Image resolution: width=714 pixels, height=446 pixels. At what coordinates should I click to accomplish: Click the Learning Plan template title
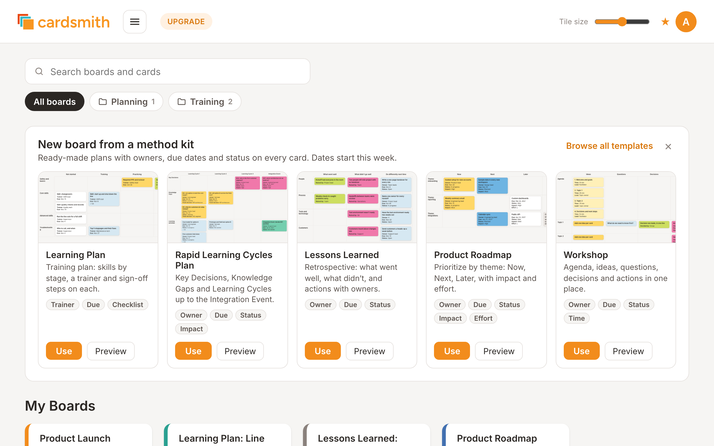76,255
